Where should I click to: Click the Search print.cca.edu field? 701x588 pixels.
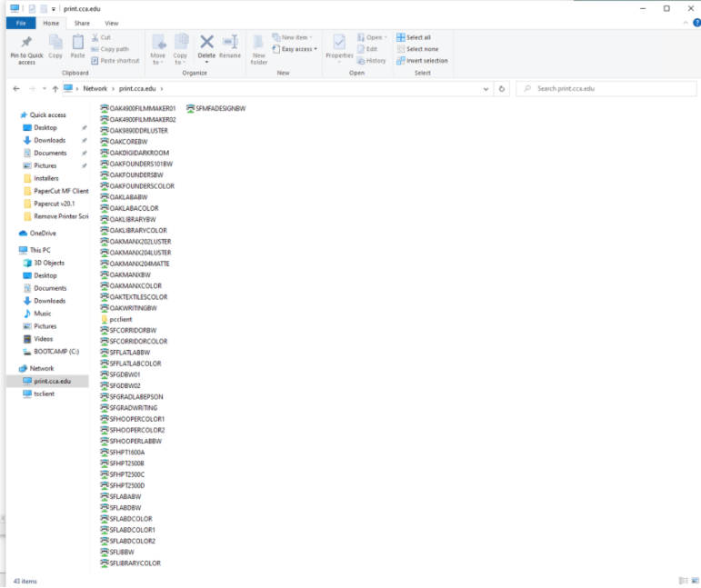[606, 89]
